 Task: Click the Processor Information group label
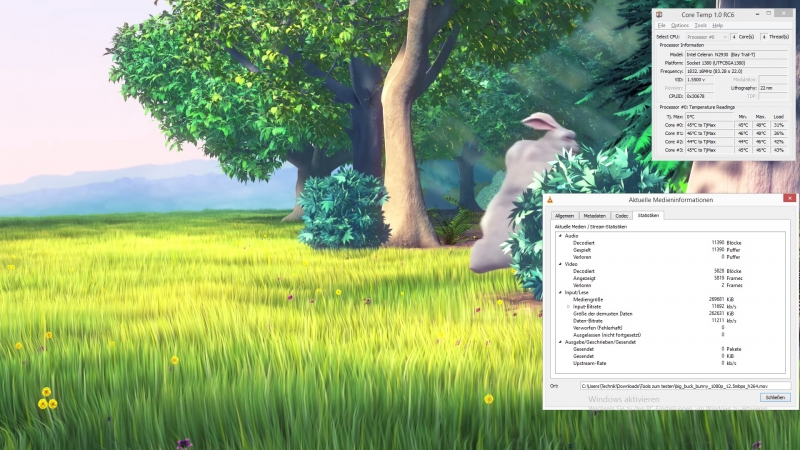click(x=681, y=45)
